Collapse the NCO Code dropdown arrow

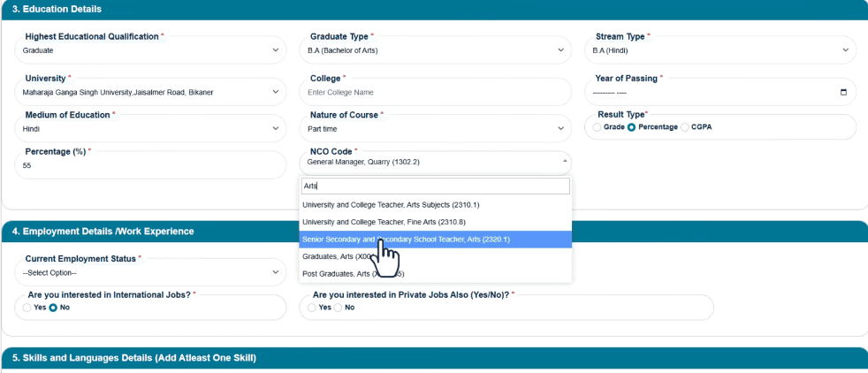pos(565,161)
